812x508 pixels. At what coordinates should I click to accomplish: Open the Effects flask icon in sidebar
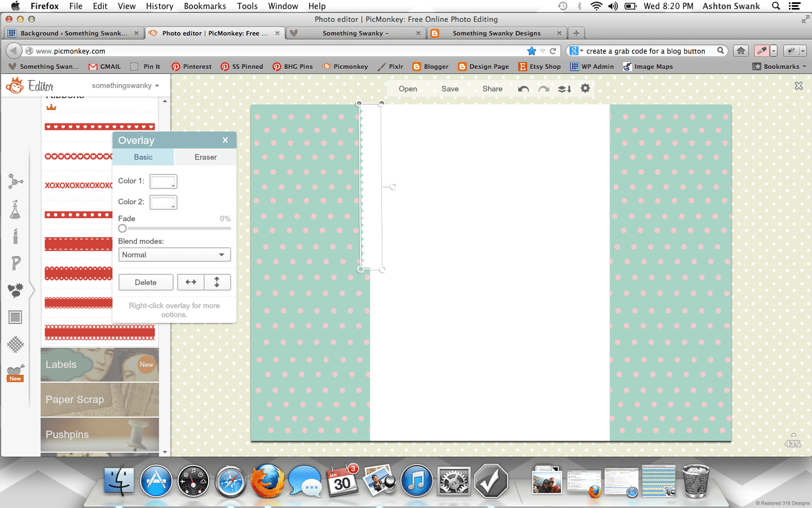coord(15,209)
